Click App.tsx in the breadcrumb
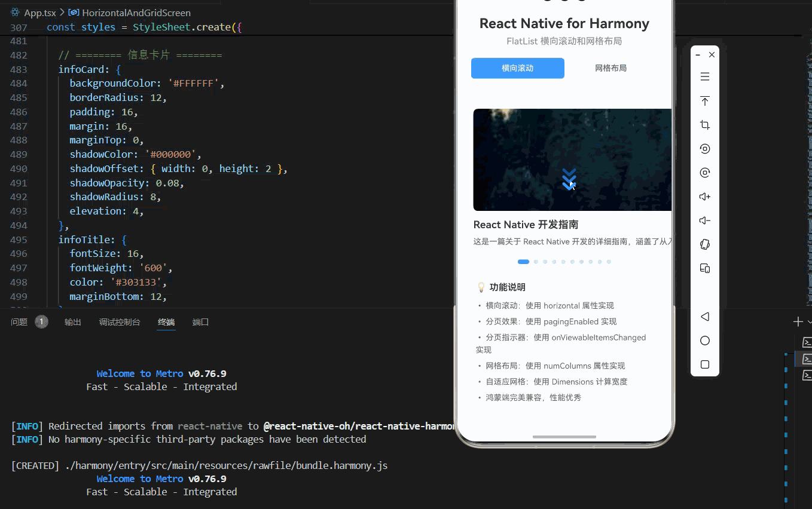Screen dimensions: 812x509 (x=41, y=13)
